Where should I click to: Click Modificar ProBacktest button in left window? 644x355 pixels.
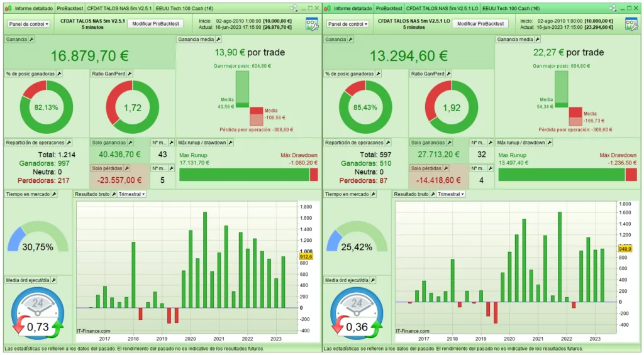(x=155, y=24)
